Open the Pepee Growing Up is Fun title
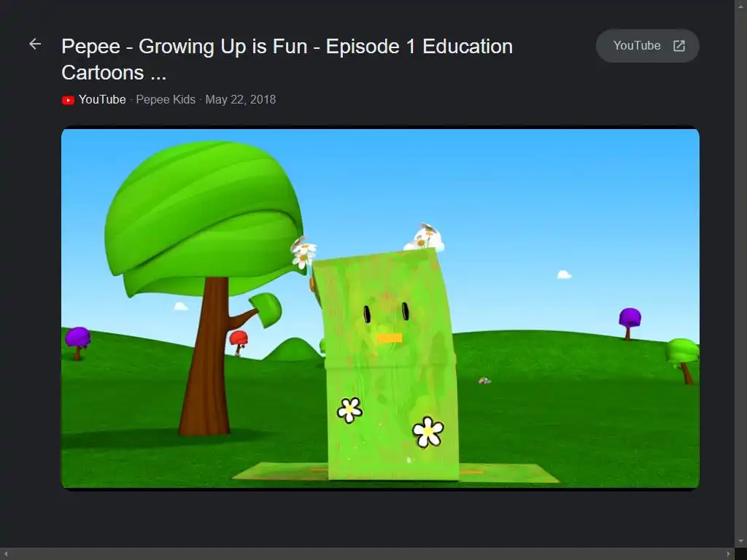The width and height of the screenshot is (747, 560). pyautogui.click(x=287, y=60)
